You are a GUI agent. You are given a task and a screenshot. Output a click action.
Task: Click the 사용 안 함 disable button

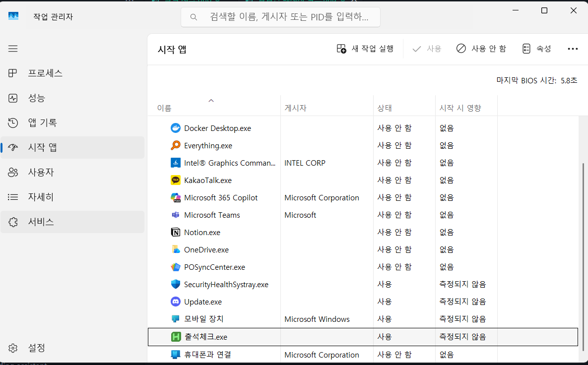coord(481,49)
